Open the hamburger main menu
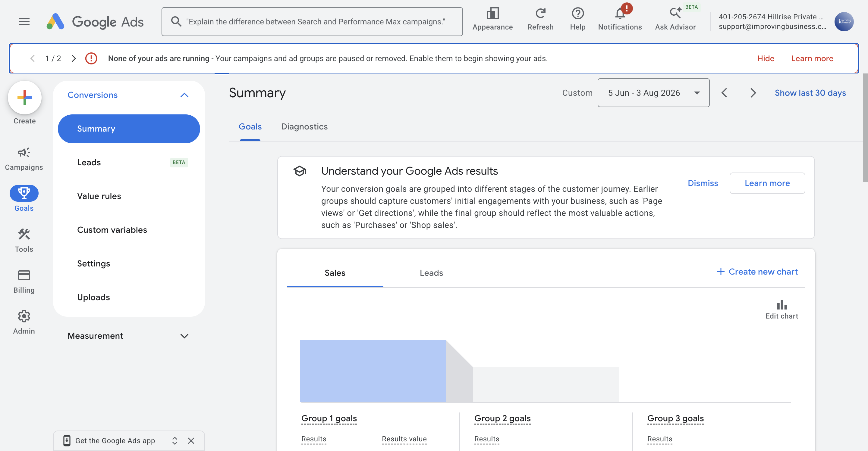Viewport: 868px width, 451px height. click(x=24, y=22)
